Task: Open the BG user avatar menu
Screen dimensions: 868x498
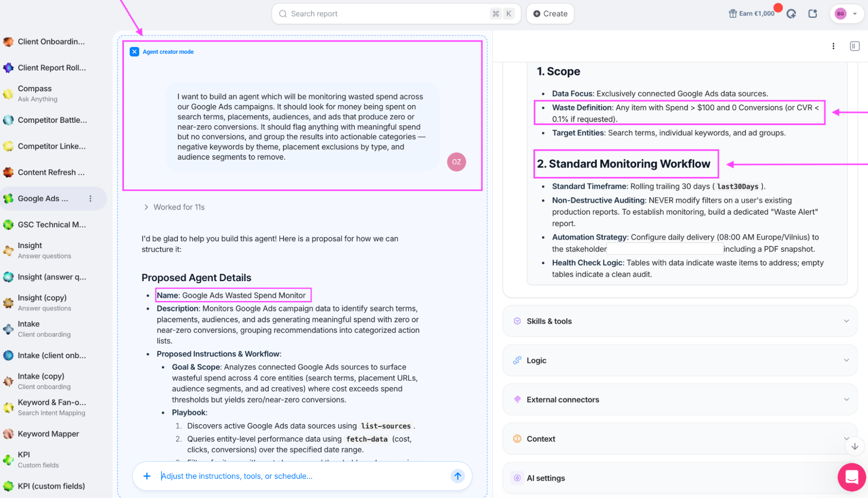Action: pyautogui.click(x=846, y=14)
